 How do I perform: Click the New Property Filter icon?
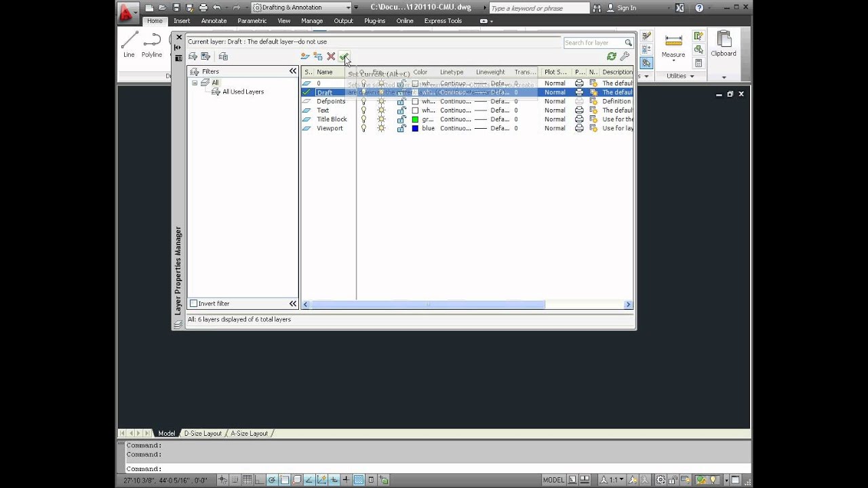[193, 56]
